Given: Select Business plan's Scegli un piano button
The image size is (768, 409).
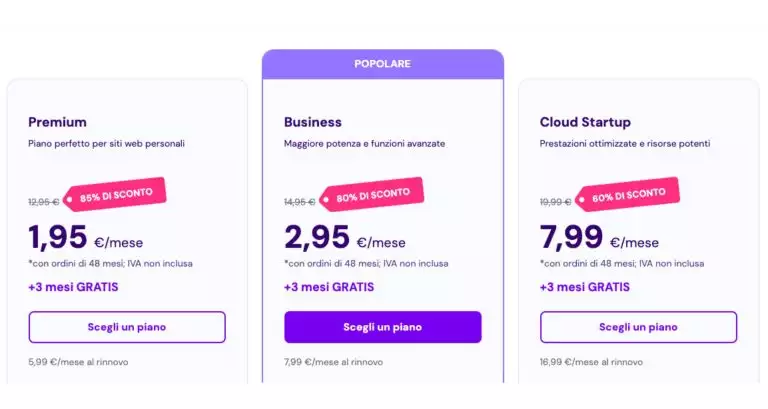Looking at the screenshot, I should point(383,327).
